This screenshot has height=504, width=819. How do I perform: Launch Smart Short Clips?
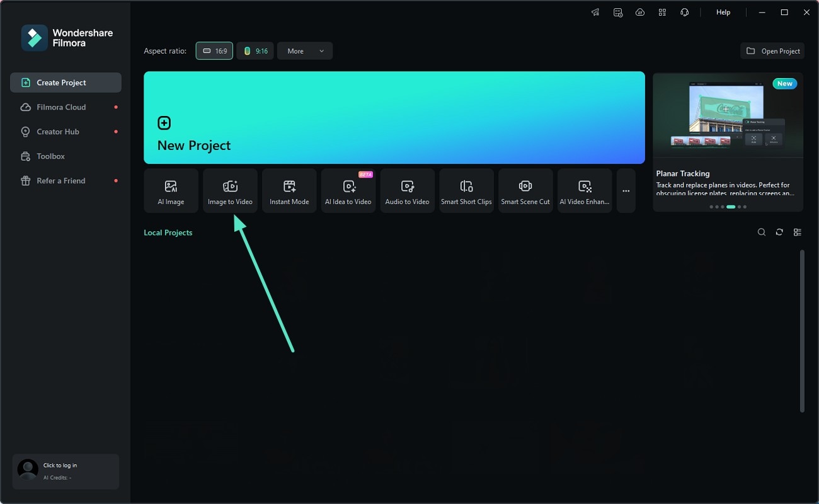[x=466, y=191]
